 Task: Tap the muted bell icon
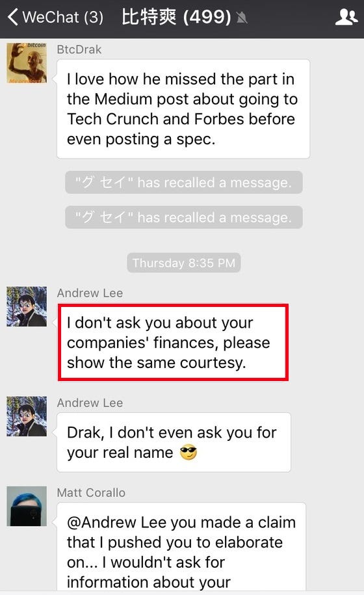click(242, 18)
